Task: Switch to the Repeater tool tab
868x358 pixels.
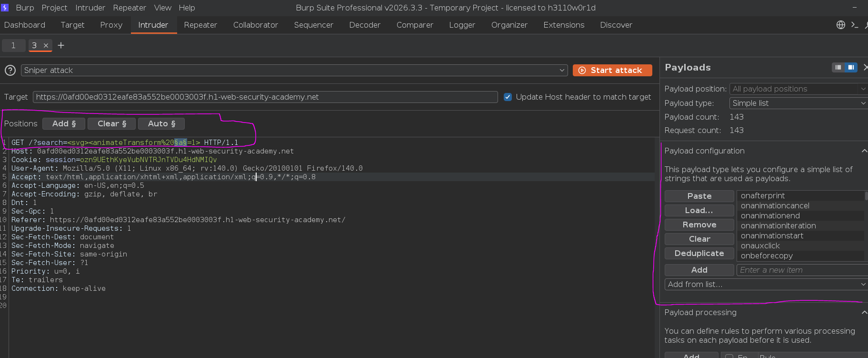Action: [x=200, y=25]
